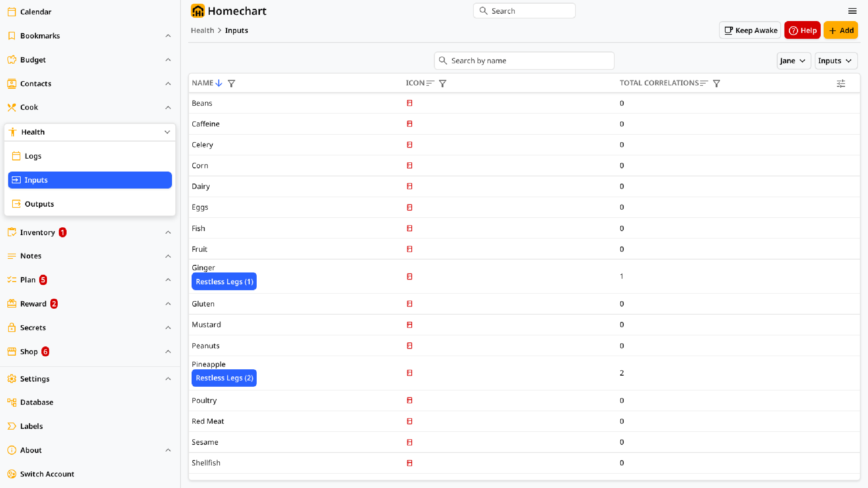Open the hamburger menu at top right
Image resolution: width=868 pixels, height=488 pixels.
(852, 11)
